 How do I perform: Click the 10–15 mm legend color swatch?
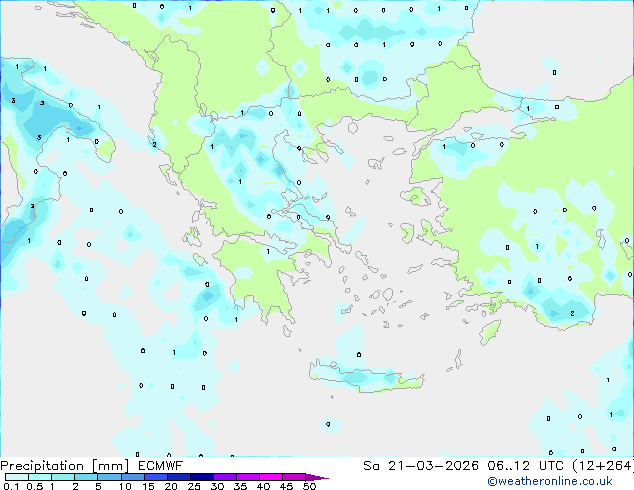tap(132, 477)
